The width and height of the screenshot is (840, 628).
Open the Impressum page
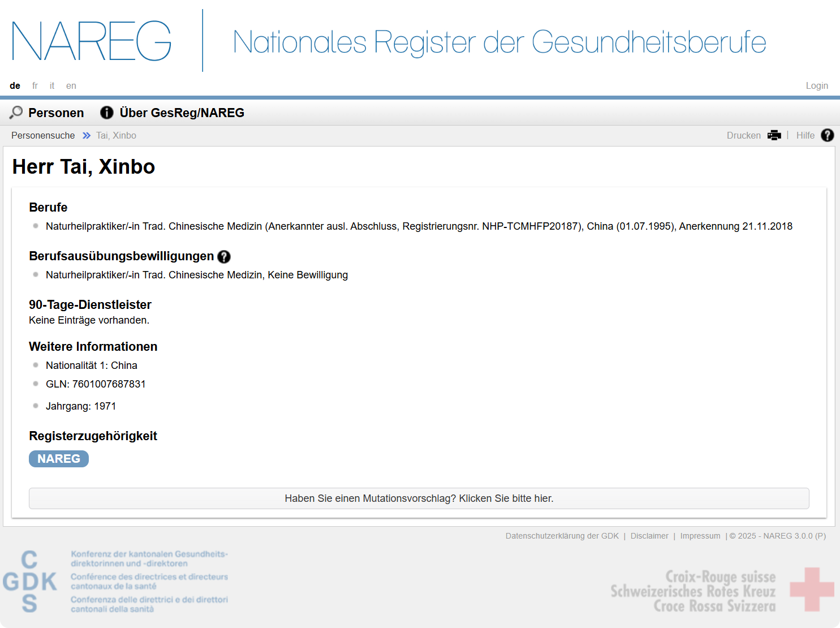(700, 536)
